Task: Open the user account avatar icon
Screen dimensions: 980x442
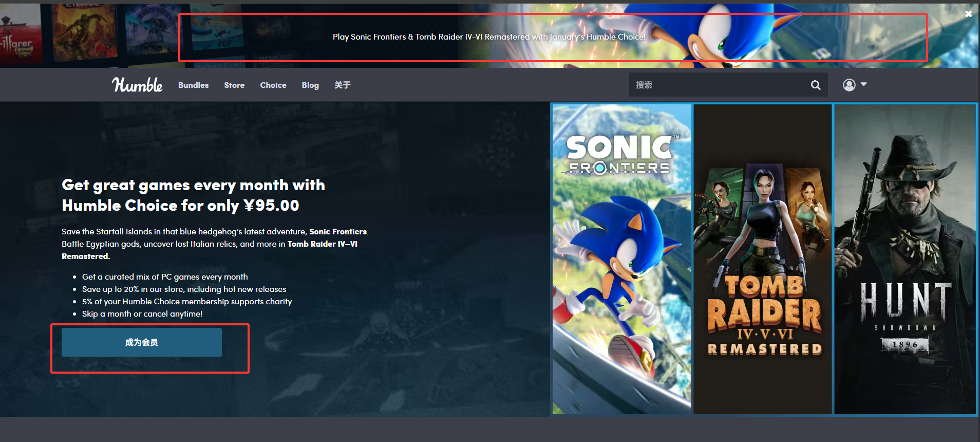Action: 849,85
